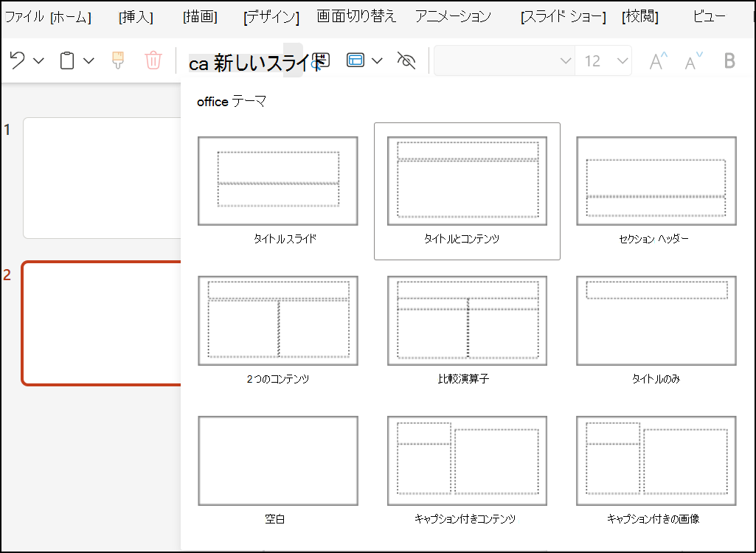Increase font size with the large A icon
756x553 pixels.
658,60
